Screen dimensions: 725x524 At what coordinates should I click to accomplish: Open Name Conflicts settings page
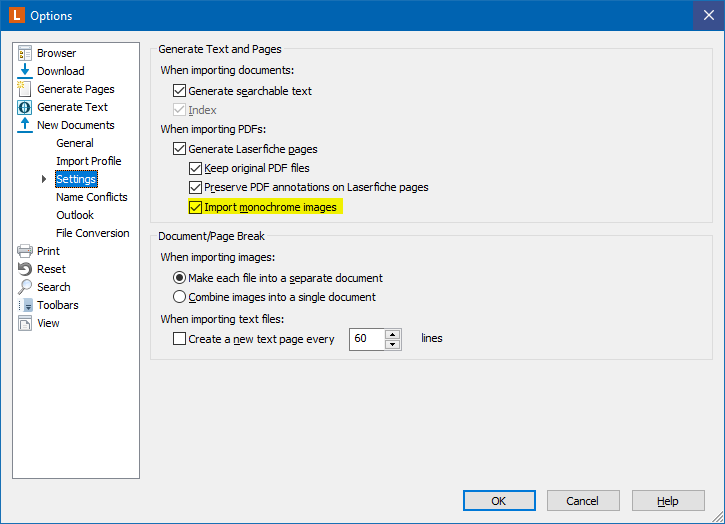click(92, 197)
